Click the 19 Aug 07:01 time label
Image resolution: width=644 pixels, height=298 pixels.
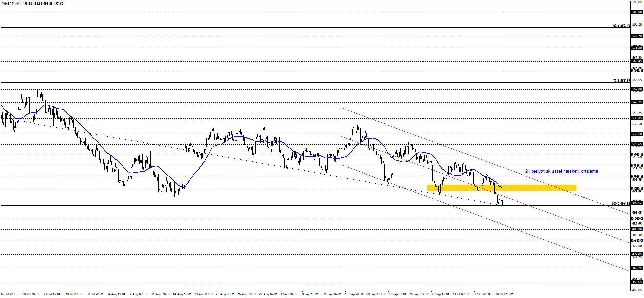pos(204,294)
